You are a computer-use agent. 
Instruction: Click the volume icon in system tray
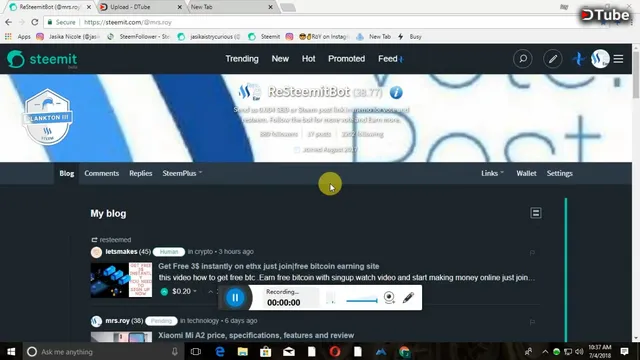pos(579,351)
